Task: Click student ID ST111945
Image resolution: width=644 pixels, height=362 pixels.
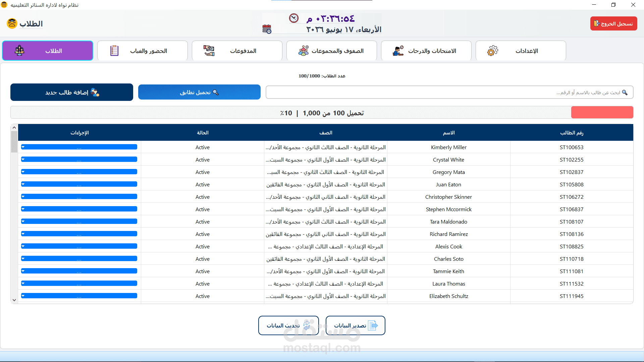Action: 572,296
